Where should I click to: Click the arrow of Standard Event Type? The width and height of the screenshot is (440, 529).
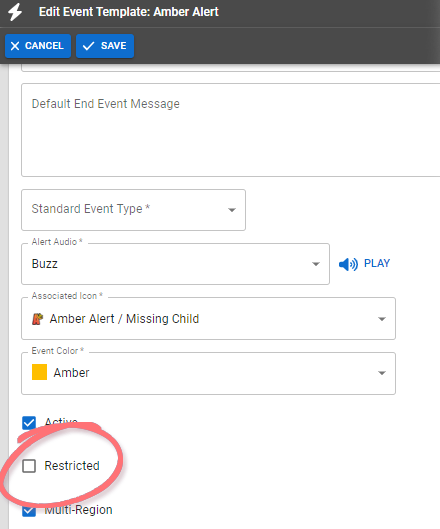point(232,210)
